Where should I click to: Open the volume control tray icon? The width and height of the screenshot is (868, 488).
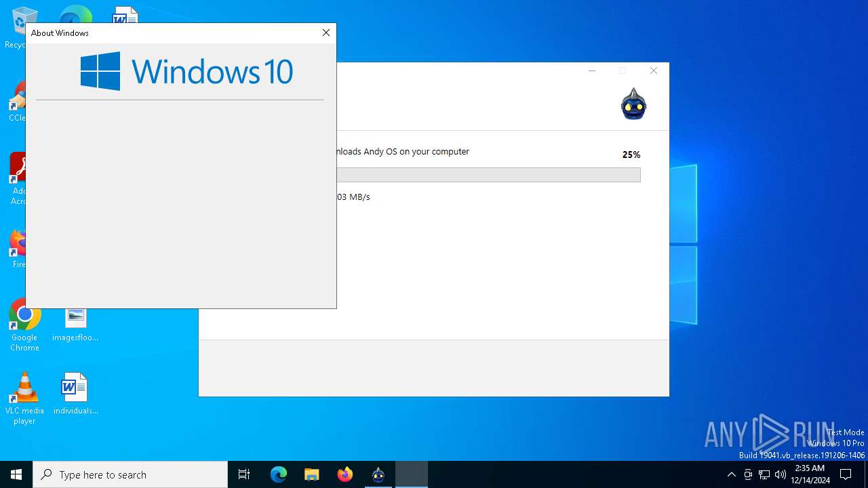781,474
